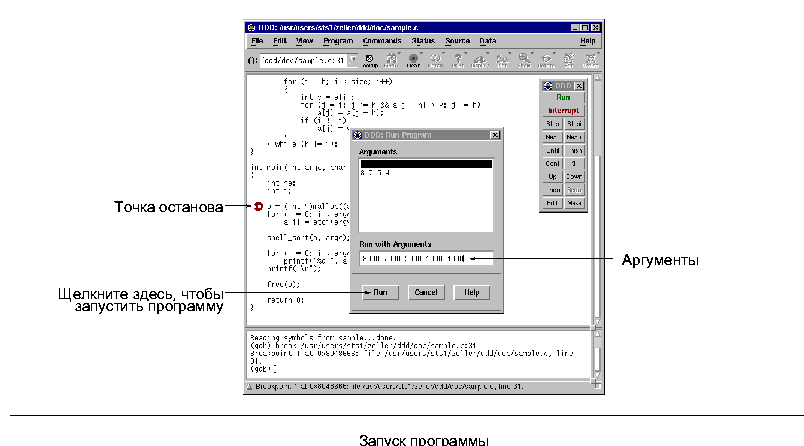The image size is (804, 446).
Task: Click the Cont button in the command tool
Action: [x=551, y=163]
